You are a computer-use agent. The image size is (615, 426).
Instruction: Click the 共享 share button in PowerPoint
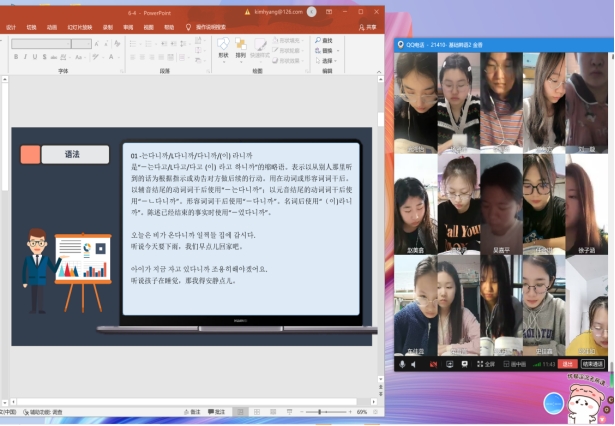coord(369,27)
